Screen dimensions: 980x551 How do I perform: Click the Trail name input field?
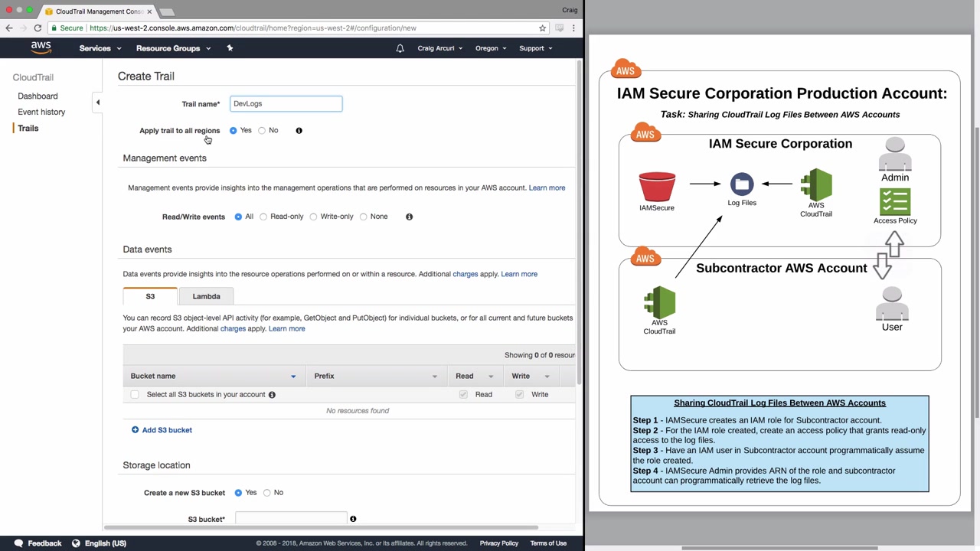tap(286, 104)
